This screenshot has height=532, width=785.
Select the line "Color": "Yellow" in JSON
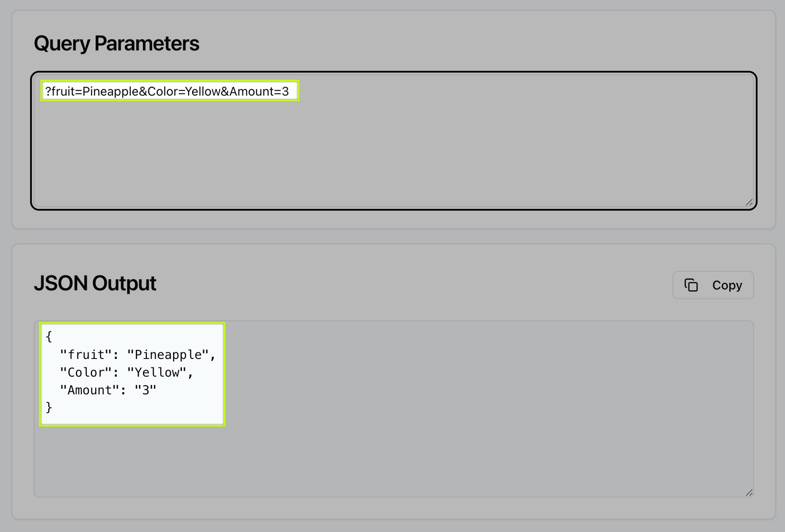point(126,372)
